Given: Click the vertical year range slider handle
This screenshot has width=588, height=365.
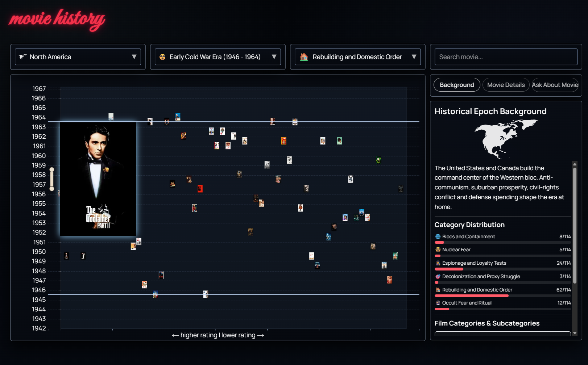Looking at the screenshot, I should [x=51, y=179].
